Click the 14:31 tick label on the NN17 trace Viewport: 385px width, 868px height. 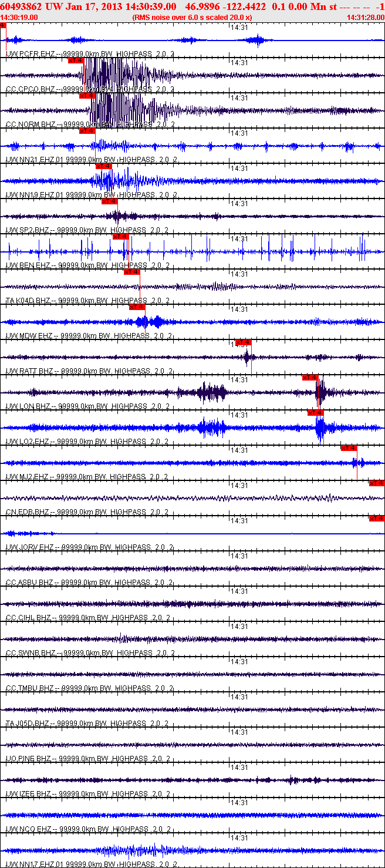click(x=239, y=838)
